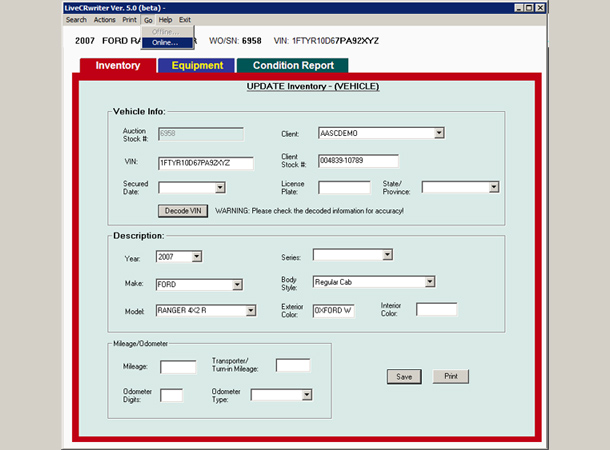
Task: Open the Body Style dropdown
Action: (x=429, y=282)
